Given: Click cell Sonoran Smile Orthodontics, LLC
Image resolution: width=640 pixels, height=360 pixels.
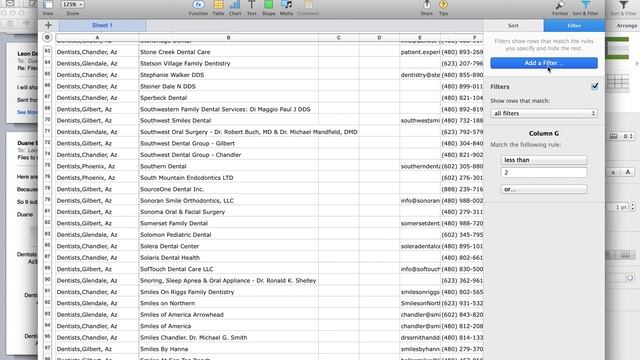Looking at the screenshot, I should click(229, 200).
